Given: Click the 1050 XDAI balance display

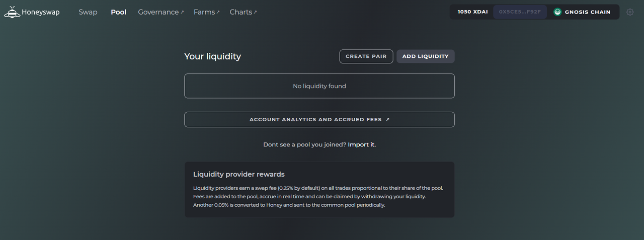Looking at the screenshot, I should pos(472,12).
